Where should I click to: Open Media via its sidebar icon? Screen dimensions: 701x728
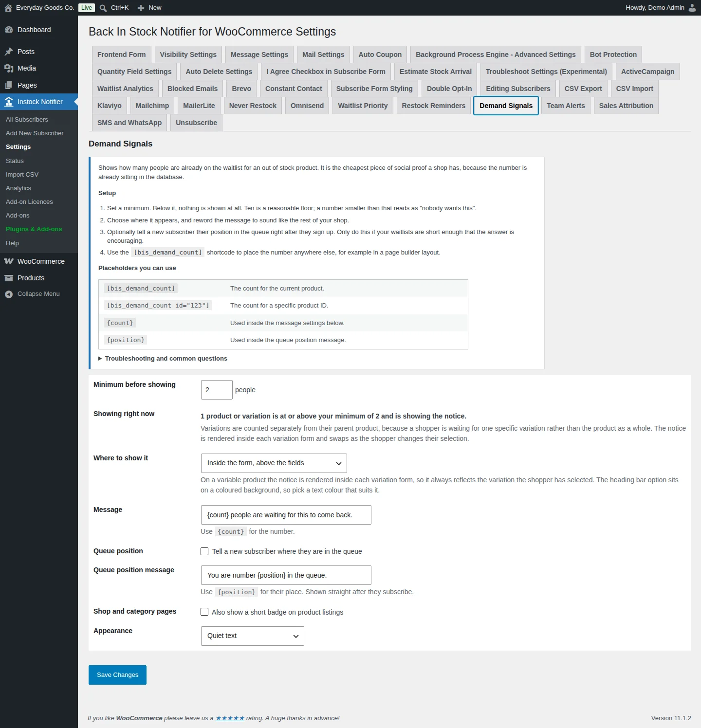pos(9,68)
